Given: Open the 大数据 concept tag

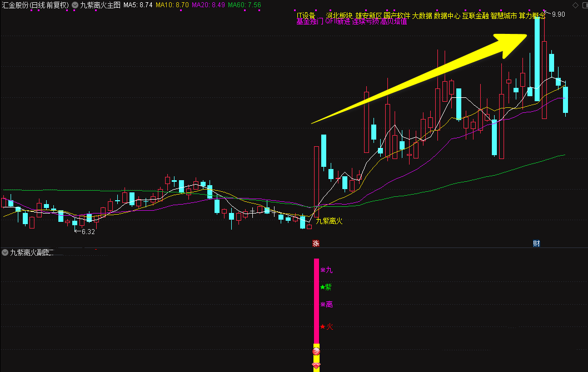Looking at the screenshot, I should pyautogui.click(x=422, y=16).
